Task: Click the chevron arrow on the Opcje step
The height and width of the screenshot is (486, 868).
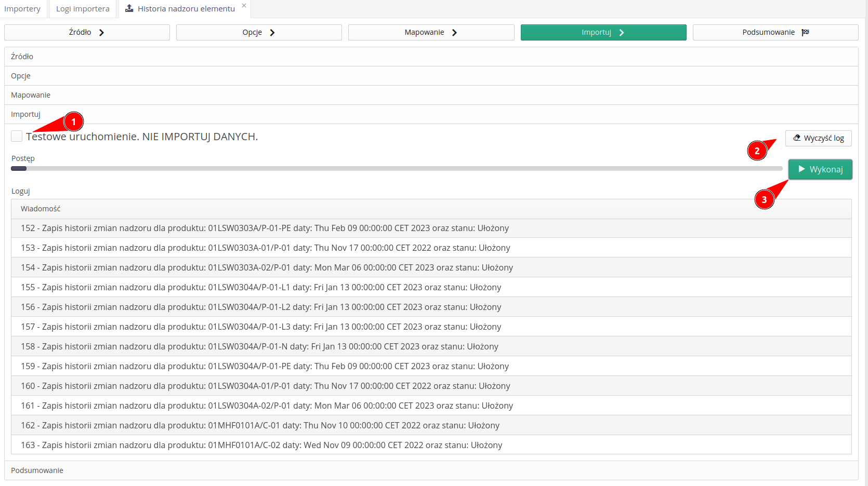Action: tap(272, 32)
